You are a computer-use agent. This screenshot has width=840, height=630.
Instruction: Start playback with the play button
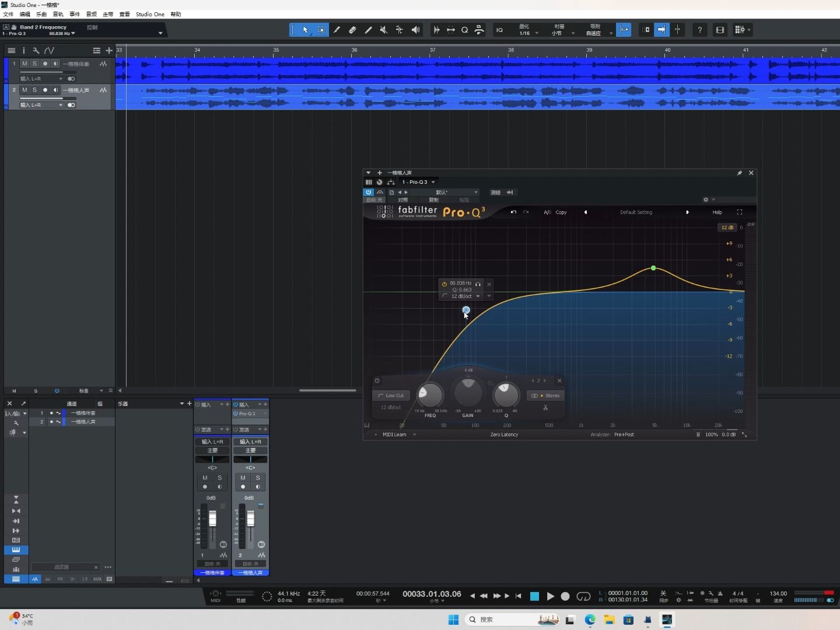click(550, 596)
